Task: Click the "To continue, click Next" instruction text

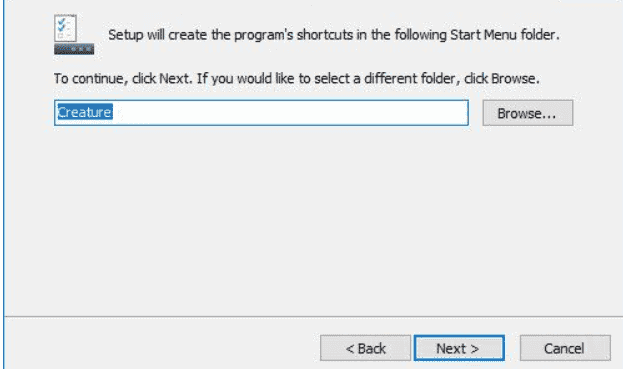Action: pyautogui.click(x=123, y=79)
